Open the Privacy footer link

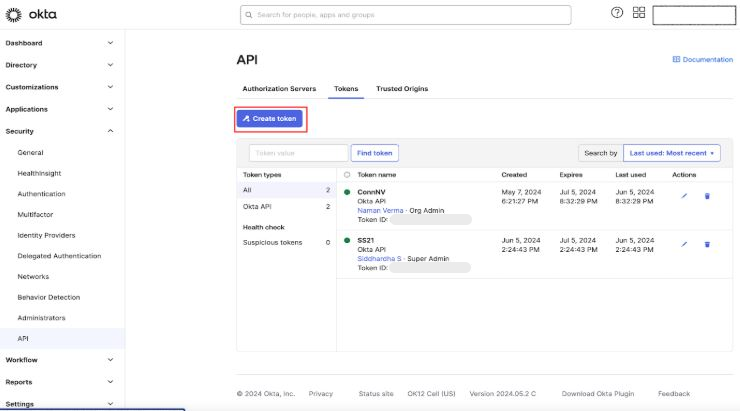(321, 394)
